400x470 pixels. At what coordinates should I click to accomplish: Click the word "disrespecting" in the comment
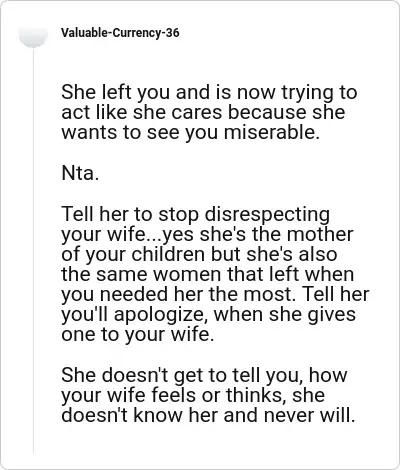tap(267, 215)
